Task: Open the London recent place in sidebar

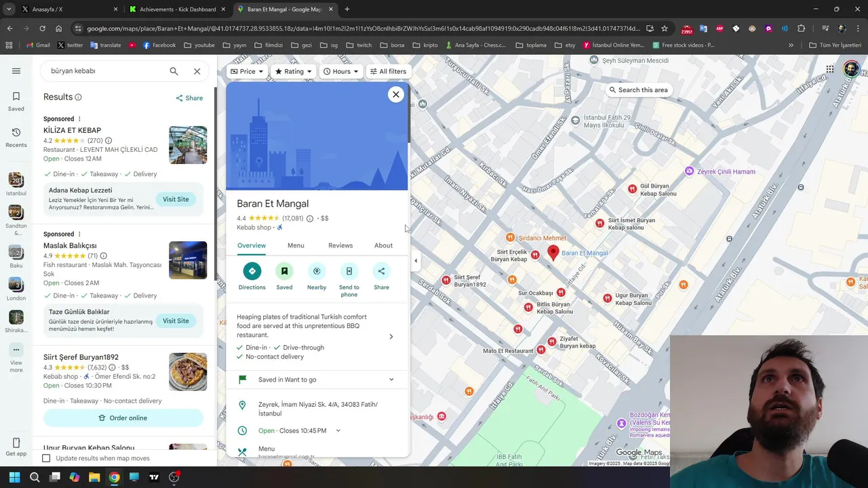Action: [x=16, y=289]
